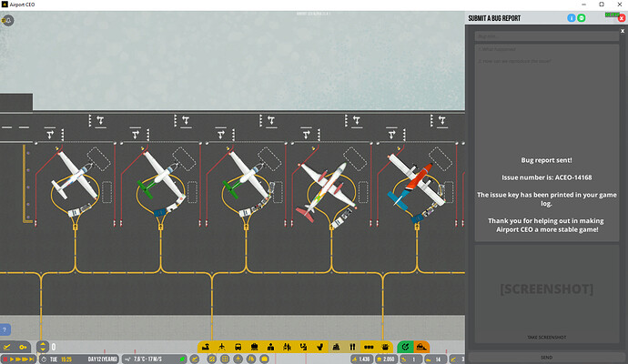Open the aircraft stands build menu
The height and width of the screenshot is (364, 628).
coord(222,347)
